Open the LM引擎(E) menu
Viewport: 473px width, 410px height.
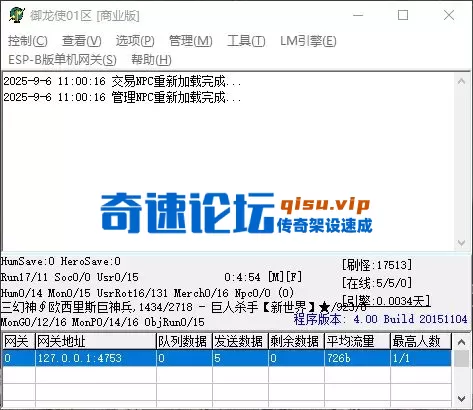308,41
